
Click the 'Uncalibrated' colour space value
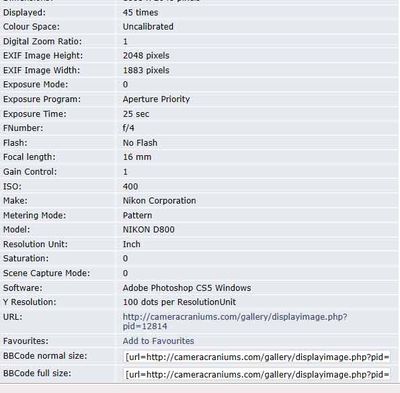pos(148,27)
